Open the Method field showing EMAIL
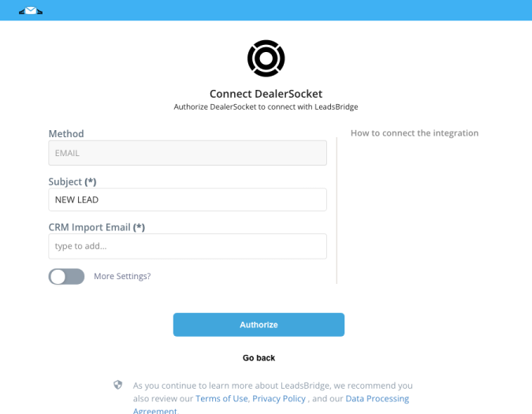This screenshot has width=532, height=414. 188,153
